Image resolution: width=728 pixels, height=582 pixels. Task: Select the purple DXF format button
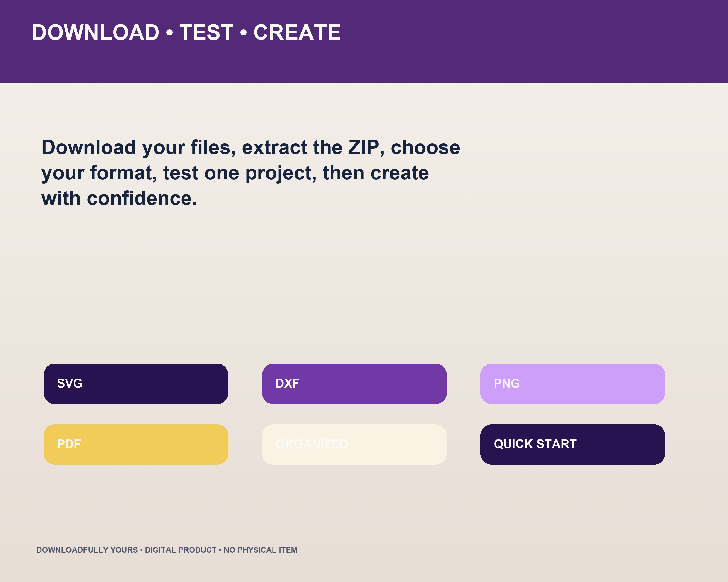pos(354,384)
